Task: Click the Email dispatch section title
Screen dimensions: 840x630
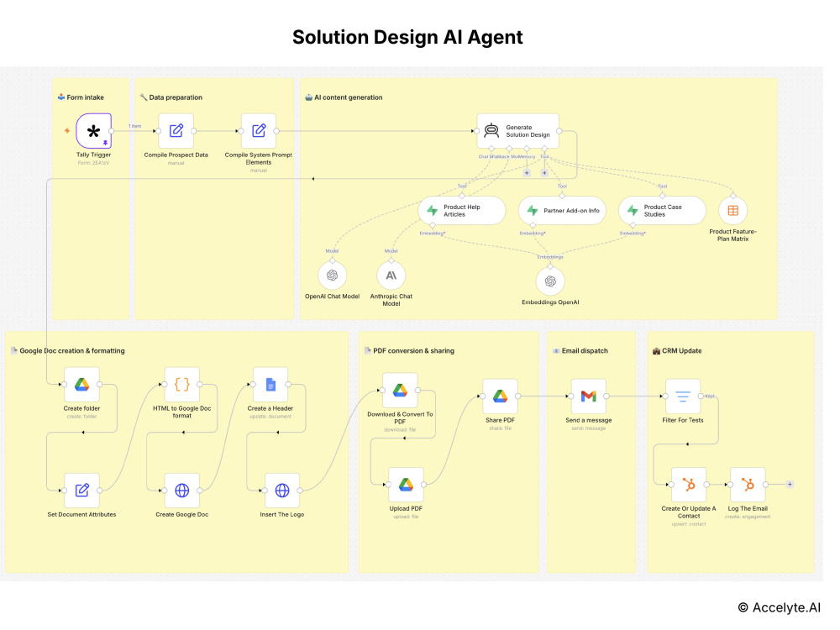Action: [585, 351]
